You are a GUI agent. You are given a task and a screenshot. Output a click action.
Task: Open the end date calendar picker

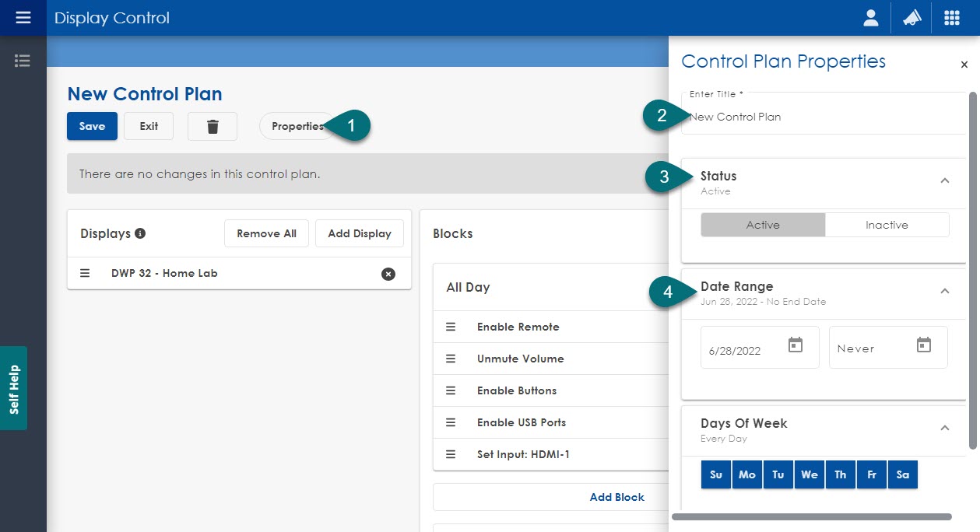tap(924, 345)
